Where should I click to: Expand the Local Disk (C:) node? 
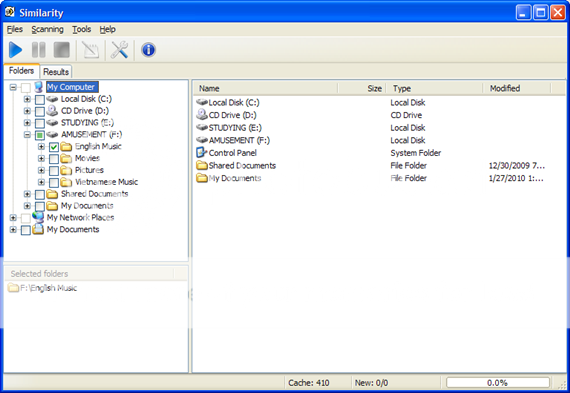pyautogui.click(x=27, y=99)
